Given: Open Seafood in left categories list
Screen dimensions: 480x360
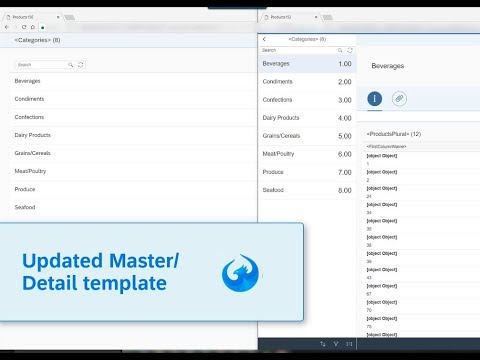Looking at the screenshot, I should tap(133, 207).
